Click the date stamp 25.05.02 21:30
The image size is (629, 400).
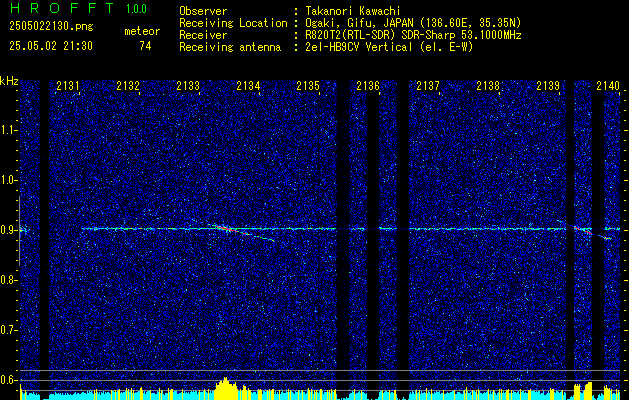coord(51,46)
